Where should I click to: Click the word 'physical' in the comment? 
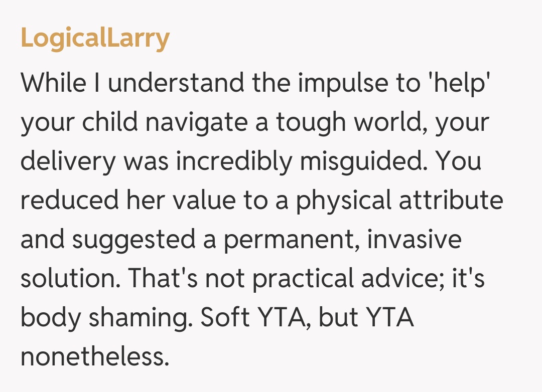pos(342,201)
